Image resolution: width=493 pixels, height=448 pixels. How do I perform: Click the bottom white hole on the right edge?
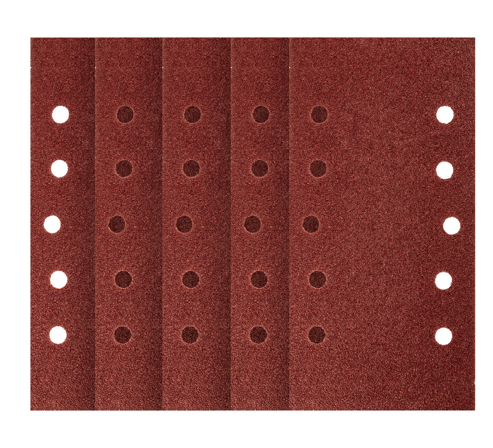tap(443, 336)
